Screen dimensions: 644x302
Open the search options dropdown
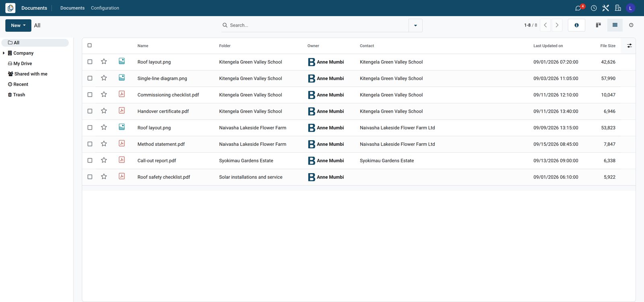click(415, 25)
